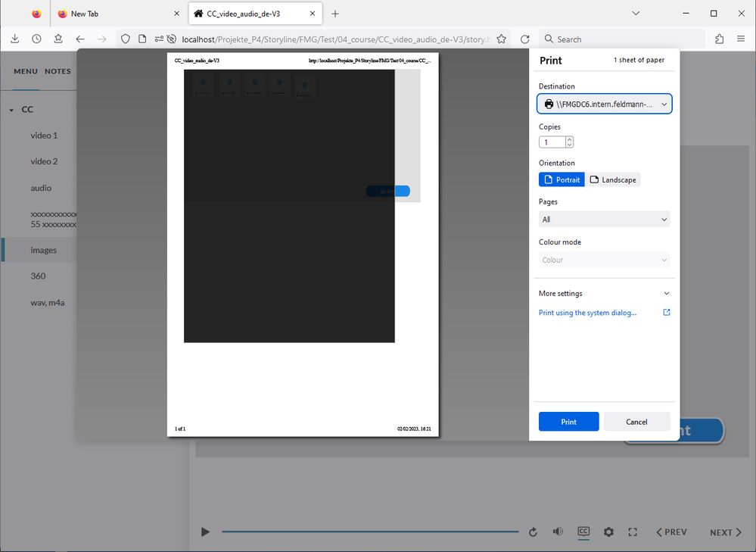756x552 pixels.
Task: Select Portrait orientation
Action: 562,179
